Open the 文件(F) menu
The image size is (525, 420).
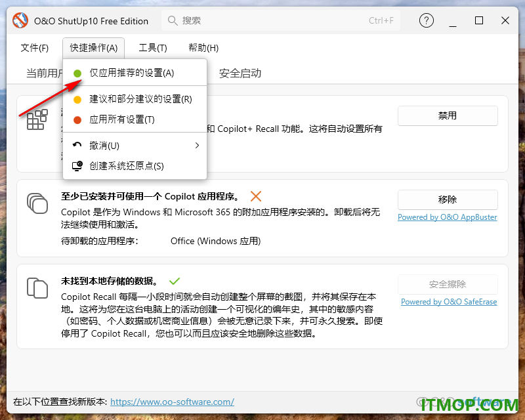(35, 48)
